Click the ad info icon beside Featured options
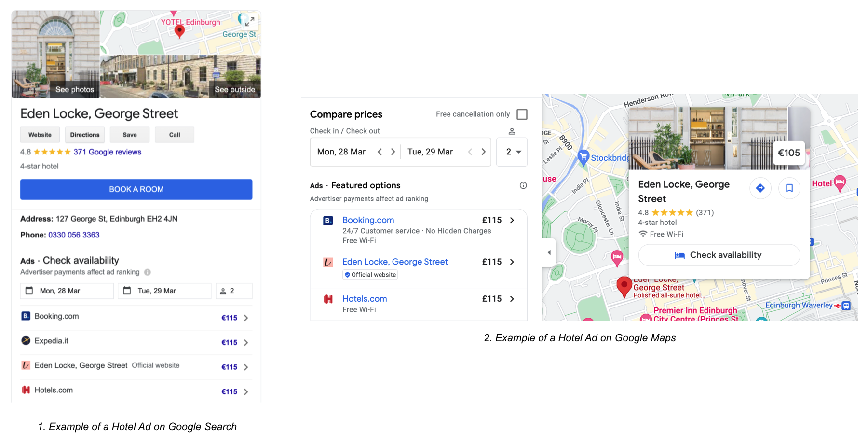Screen dimensions: 868x447 click(523, 185)
